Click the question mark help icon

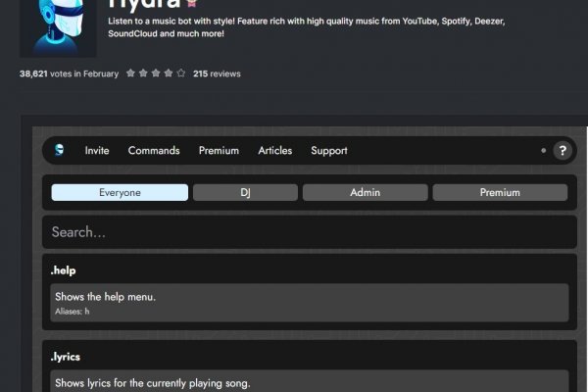(x=562, y=151)
